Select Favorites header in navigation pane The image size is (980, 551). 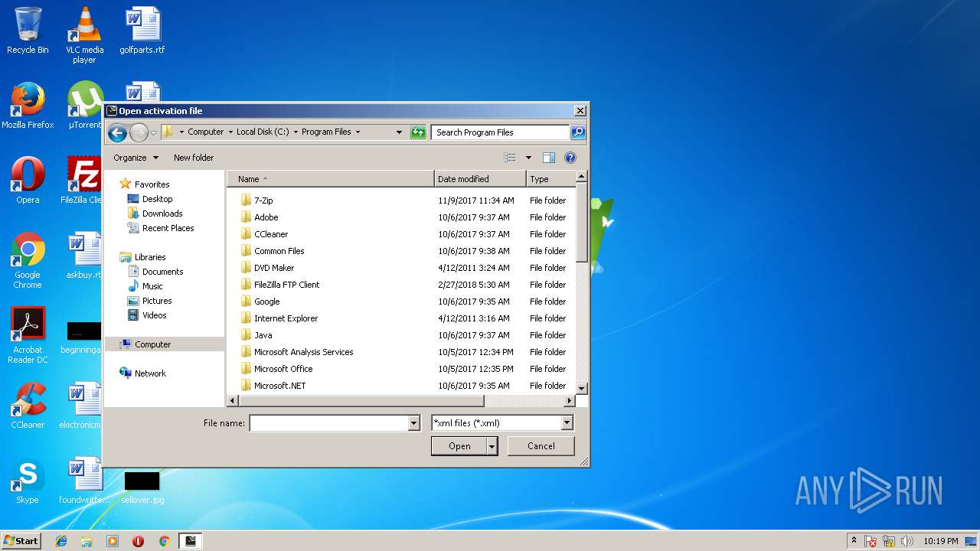coord(152,184)
